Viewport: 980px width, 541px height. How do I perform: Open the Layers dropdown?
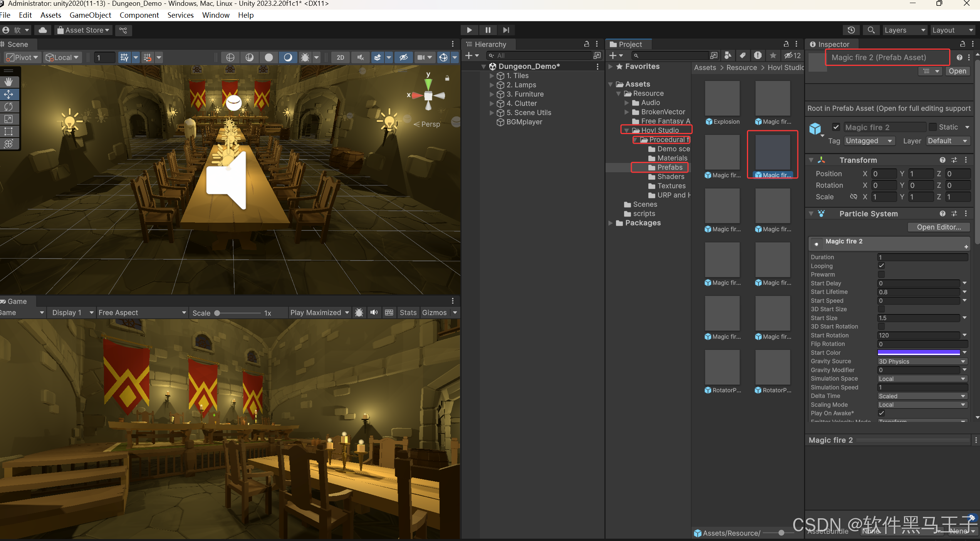[904, 30]
